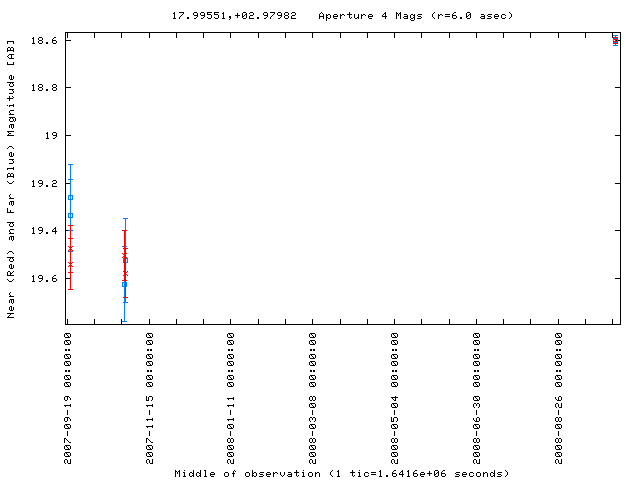Click the x-axis date '2007-11-15 00:00:00'
640x480 pixels.
(150, 398)
